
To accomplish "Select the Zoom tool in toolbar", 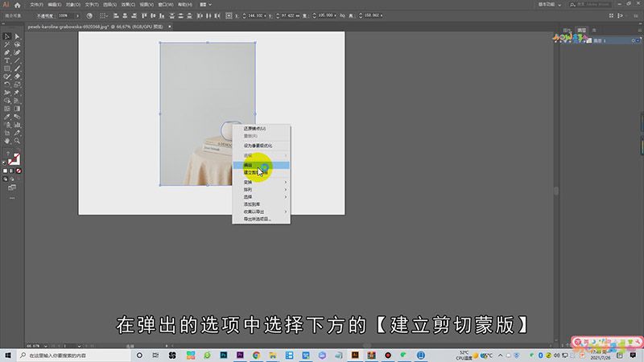I will click(17, 141).
